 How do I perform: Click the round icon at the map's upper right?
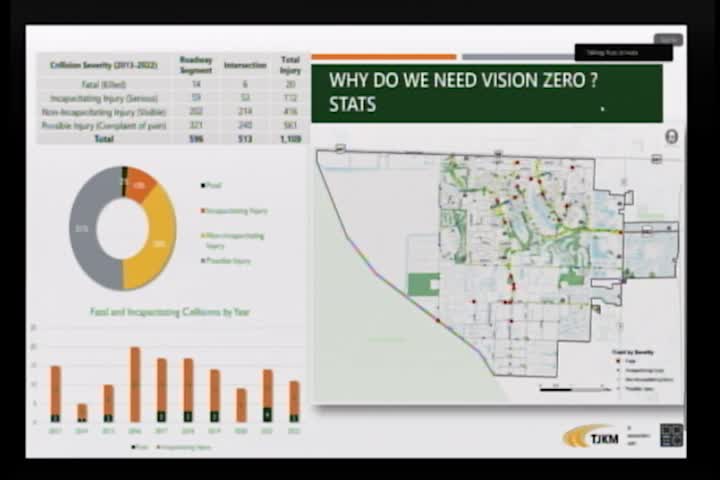click(671, 136)
